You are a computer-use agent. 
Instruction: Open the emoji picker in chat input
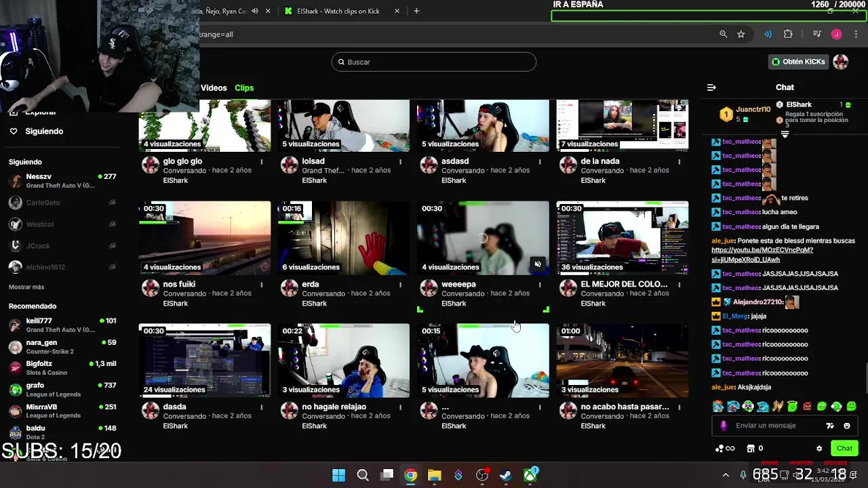click(847, 426)
